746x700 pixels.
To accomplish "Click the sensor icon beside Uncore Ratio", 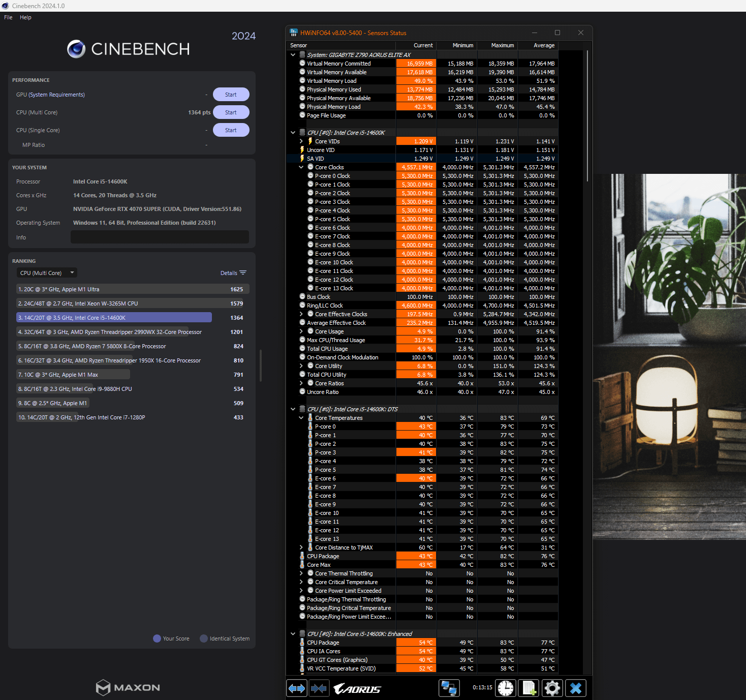I will click(x=302, y=392).
